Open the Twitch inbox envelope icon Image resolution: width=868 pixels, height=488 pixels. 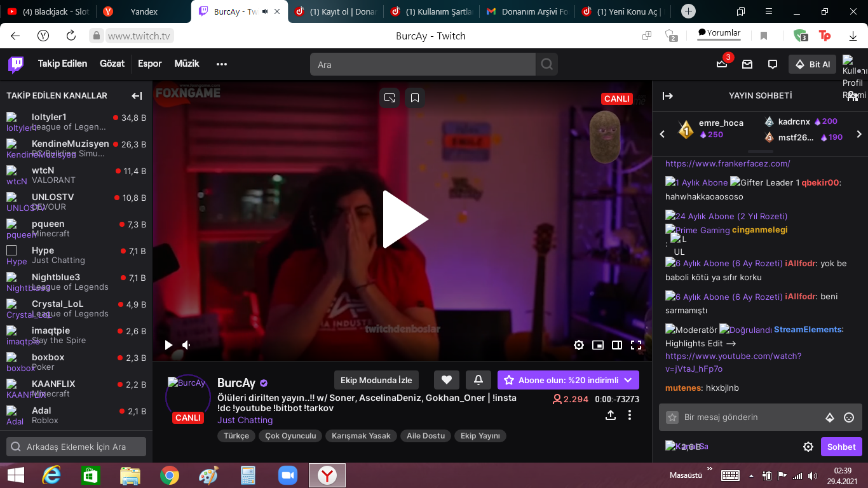click(x=747, y=64)
